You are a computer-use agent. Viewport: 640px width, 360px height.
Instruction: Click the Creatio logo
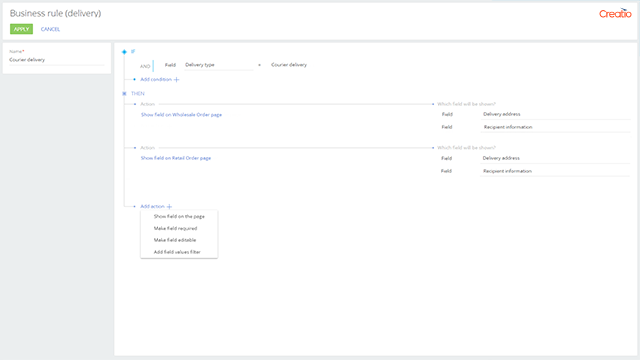coord(615,13)
